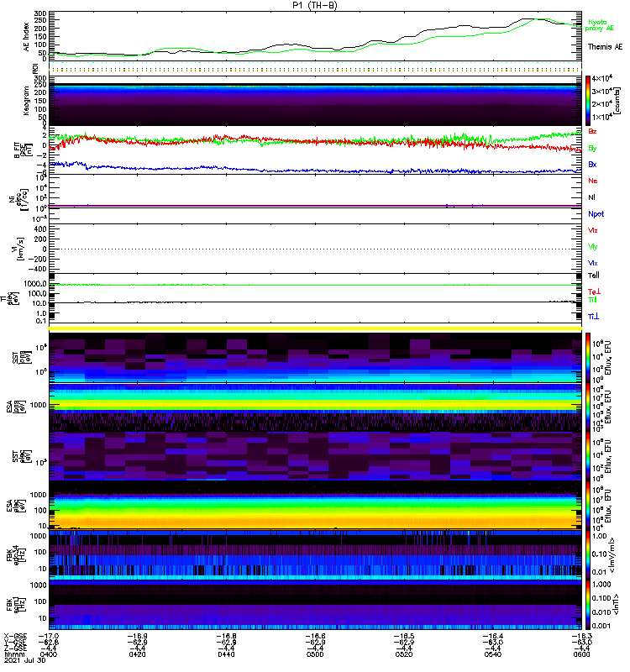This screenshot has height=672, width=630.
Task: Click the red Te⊥ temperature legend label
Action: (x=594, y=291)
